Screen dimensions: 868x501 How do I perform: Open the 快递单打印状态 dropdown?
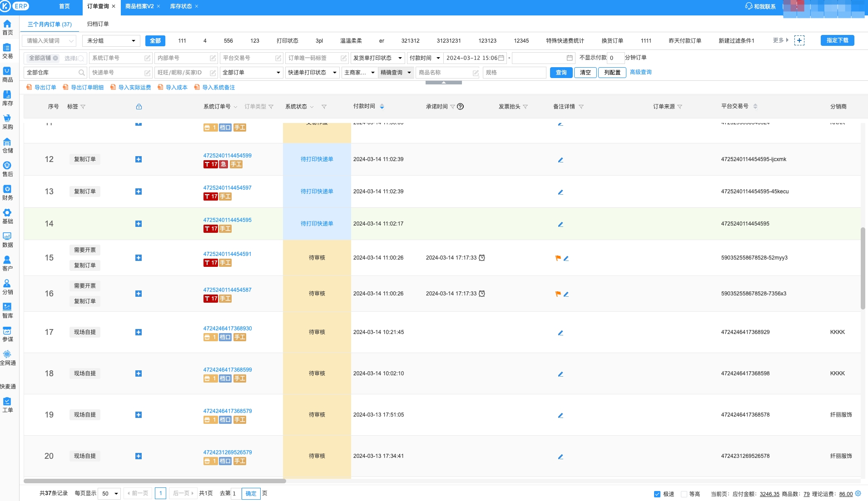pos(312,73)
